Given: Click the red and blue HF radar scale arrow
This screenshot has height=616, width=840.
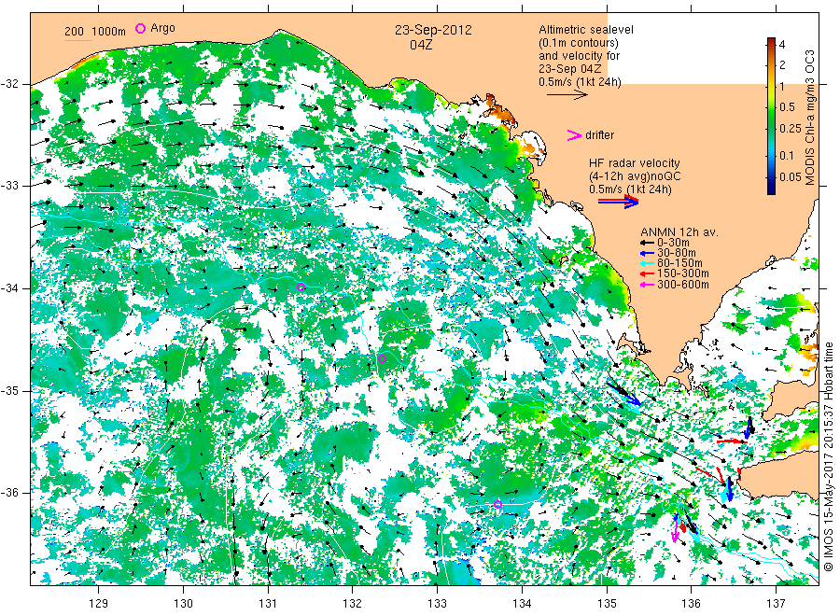Looking at the screenshot, I should (x=618, y=202).
